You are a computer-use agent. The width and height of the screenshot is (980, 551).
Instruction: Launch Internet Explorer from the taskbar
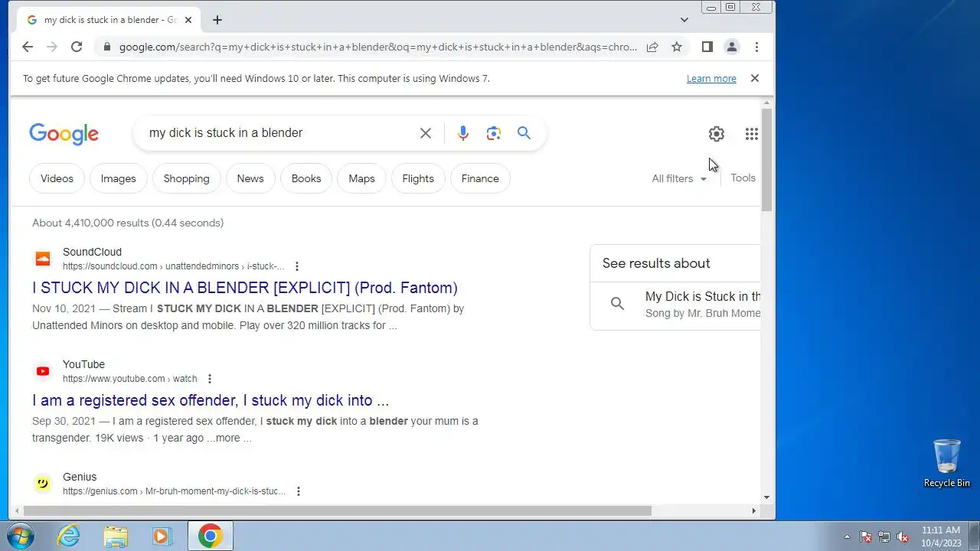point(69,536)
